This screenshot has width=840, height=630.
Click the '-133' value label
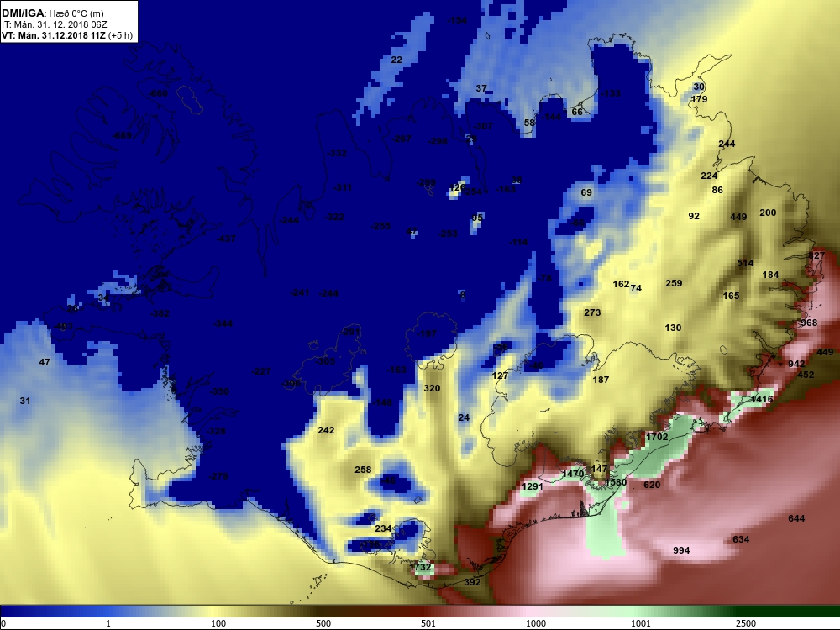coord(611,93)
